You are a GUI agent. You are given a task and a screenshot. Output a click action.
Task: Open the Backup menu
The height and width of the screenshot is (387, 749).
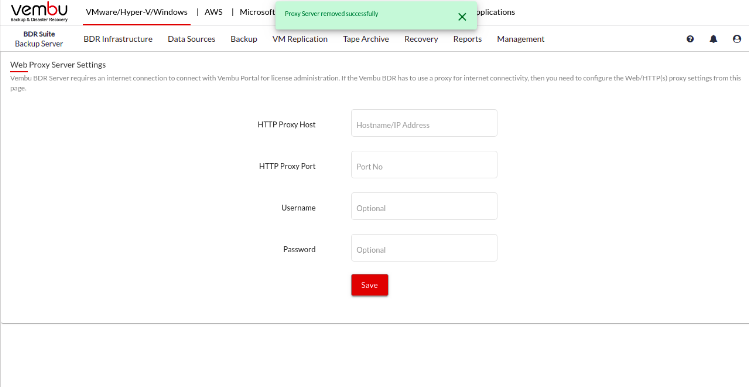(x=244, y=39)
